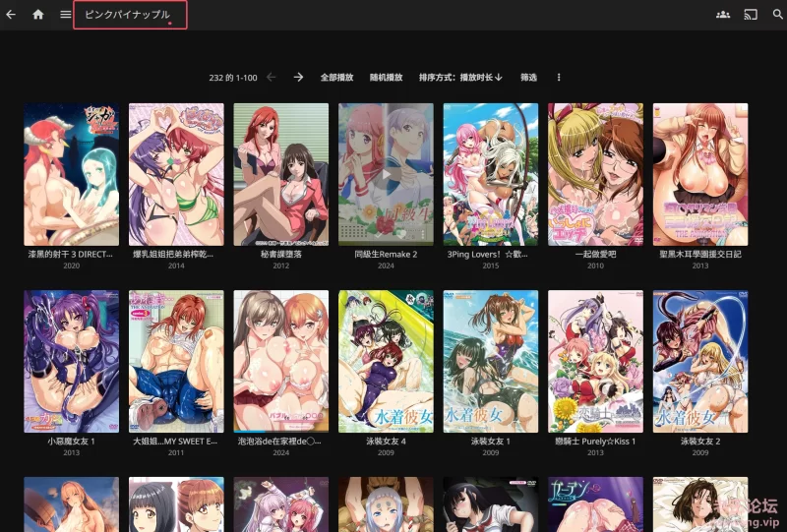This screenshot has width=787, height=532.
Task: Click the 同級生Remake 2 title link
Action: pos(386,255)
